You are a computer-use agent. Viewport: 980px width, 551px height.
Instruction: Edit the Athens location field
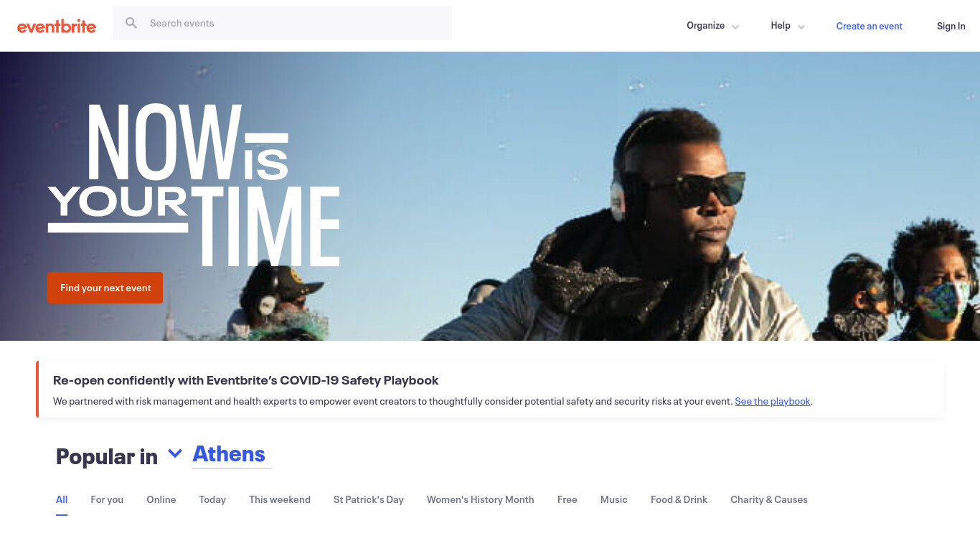tap(232, 454)
